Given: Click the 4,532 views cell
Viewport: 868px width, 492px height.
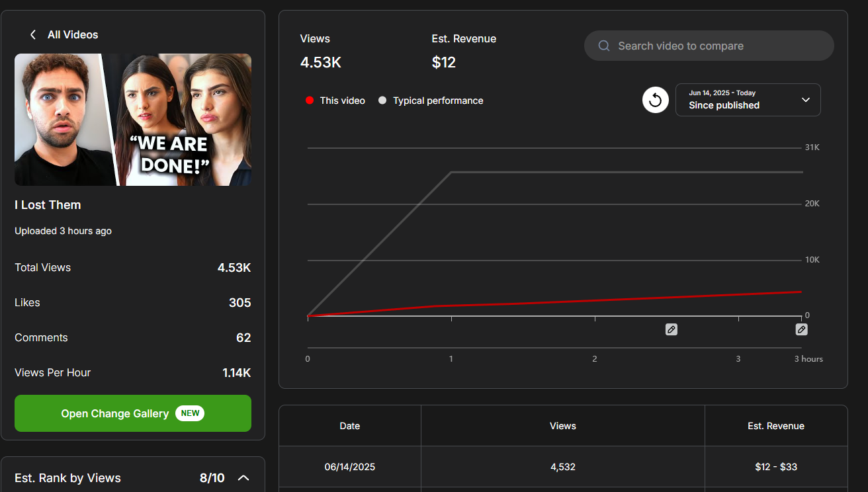Looking at the screenshot, I should pos(563,467).
